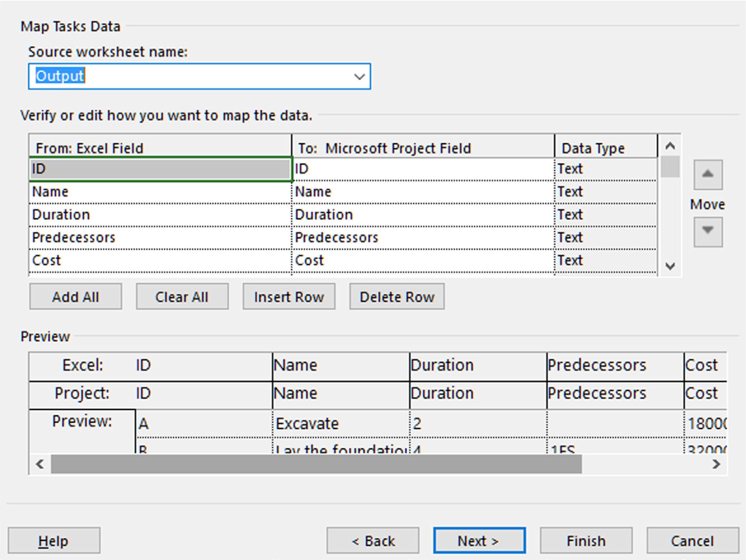Click the preview horizontal scrollbar thumb
This screenshot has height=560, width=746.
pos(316,464)
